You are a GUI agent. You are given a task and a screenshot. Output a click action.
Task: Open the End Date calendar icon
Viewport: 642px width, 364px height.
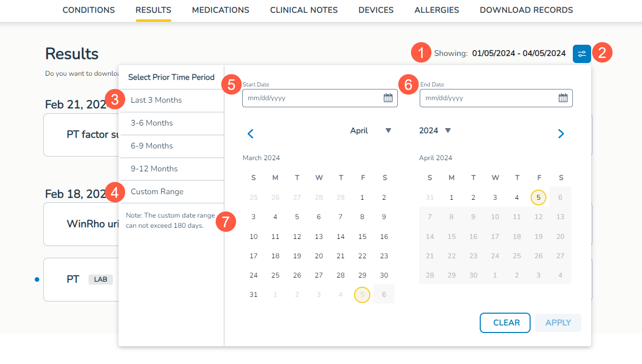pos(563,98)
